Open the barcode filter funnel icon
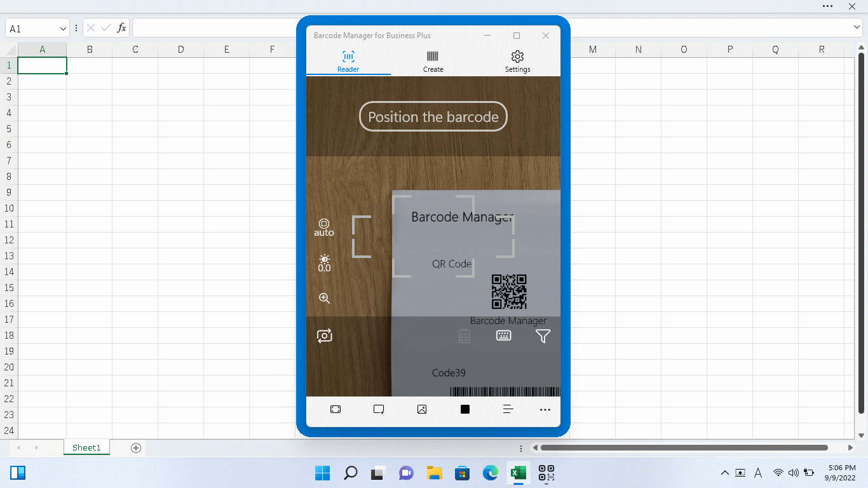Image resolution: width=868 pixels, height=488 pixels. pyautogui.click(x=543, y=335)
